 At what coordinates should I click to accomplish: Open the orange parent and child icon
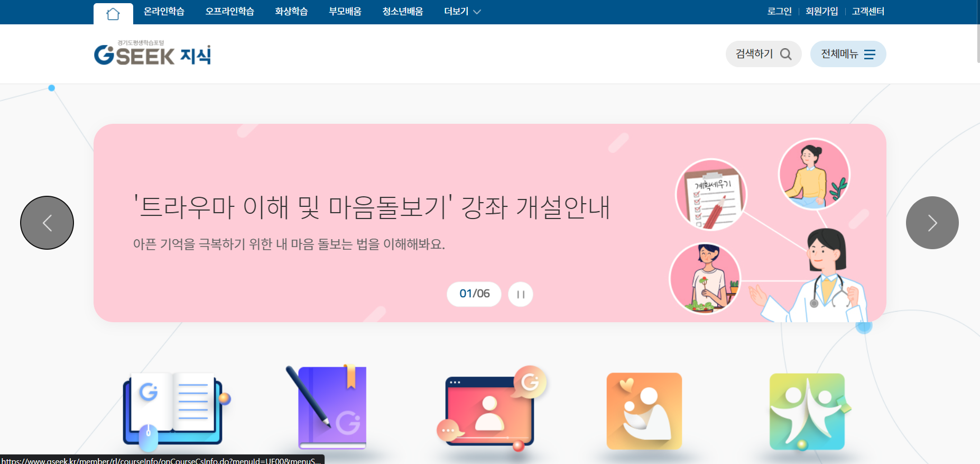[644, 411]
